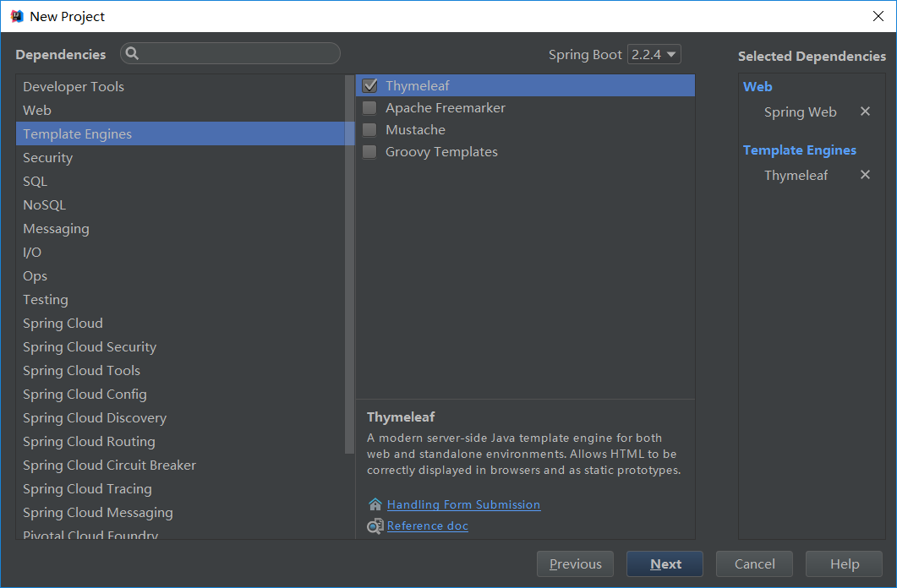This screenshot has width=897, height=588.
Task: Click the search magnifier icon
Action: [x=132, y=53]
